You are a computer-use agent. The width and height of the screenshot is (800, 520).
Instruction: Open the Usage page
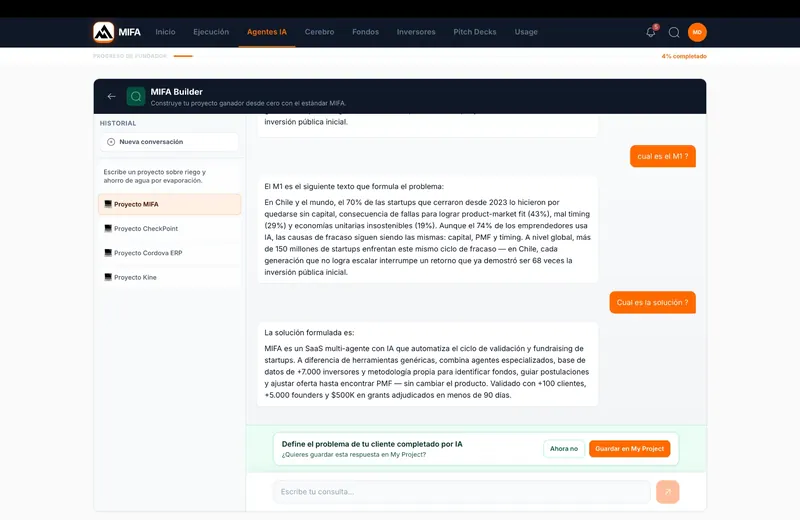[x=526, y=32]
